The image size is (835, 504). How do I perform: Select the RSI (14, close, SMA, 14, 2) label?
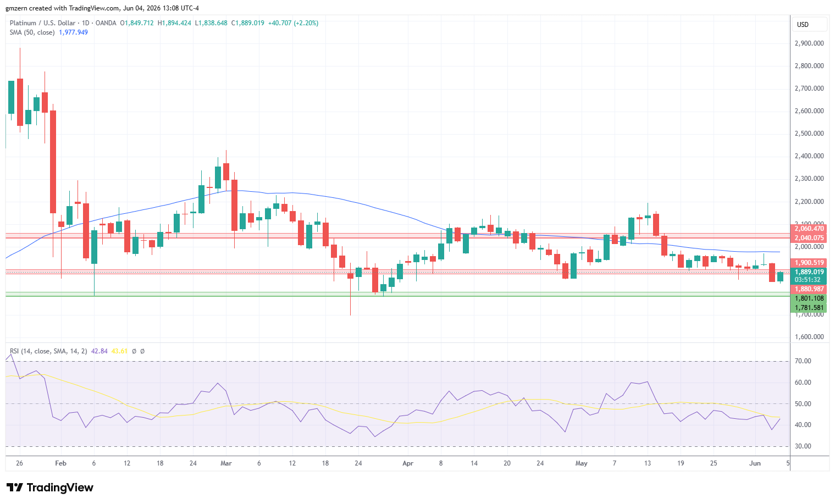(x=48, y=351)
